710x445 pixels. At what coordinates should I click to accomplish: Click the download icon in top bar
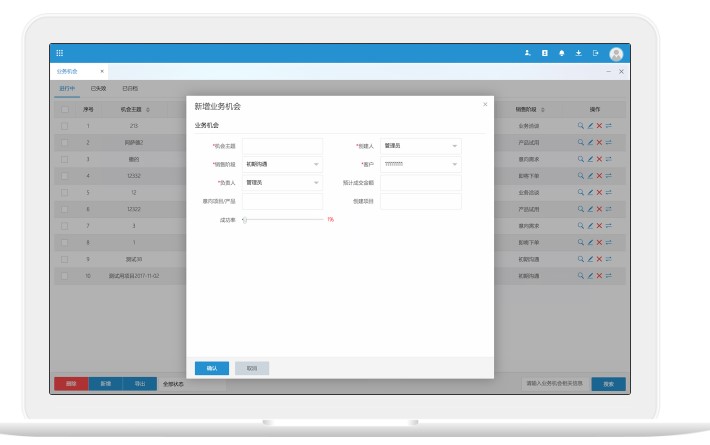coord(579,53)
